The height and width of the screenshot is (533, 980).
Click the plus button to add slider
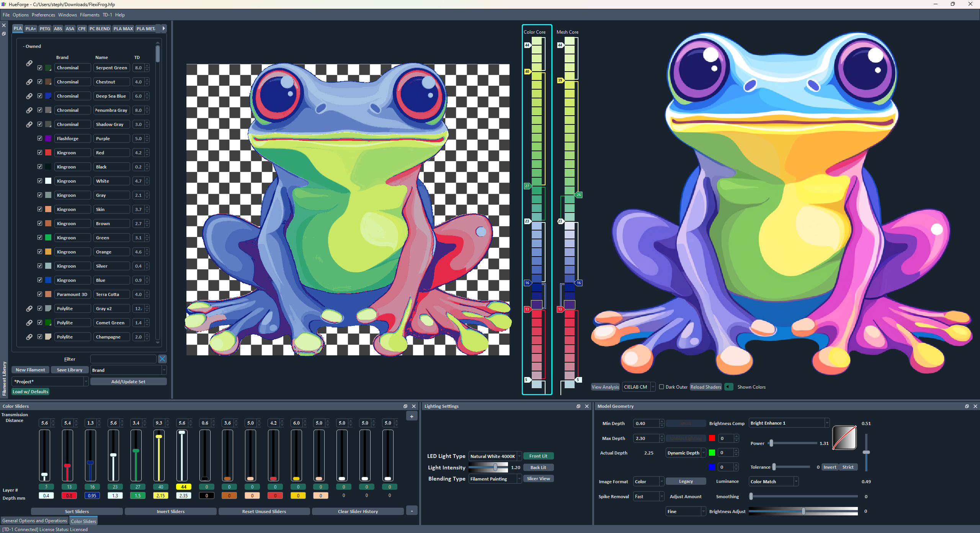click(412, 417)
